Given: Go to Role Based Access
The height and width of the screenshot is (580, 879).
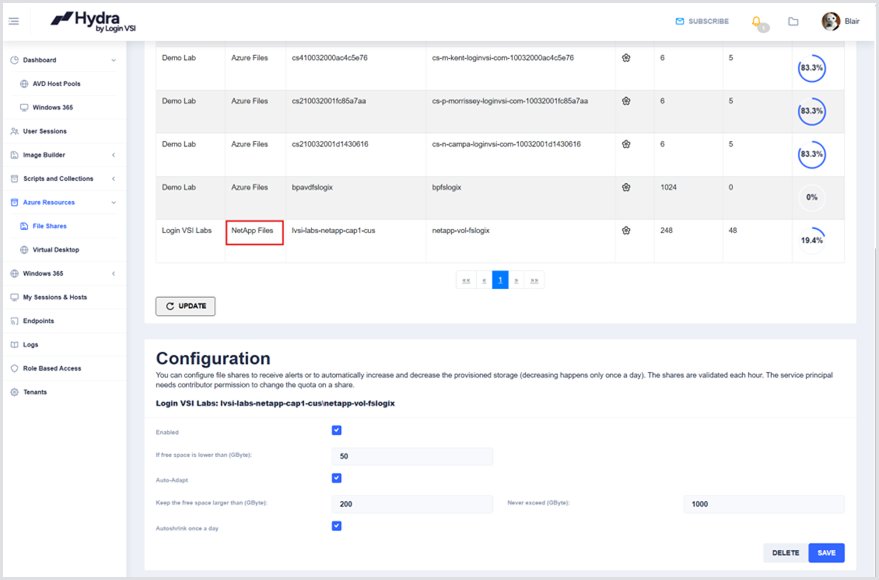Looking at the screenshot, I should coord(52,368).
